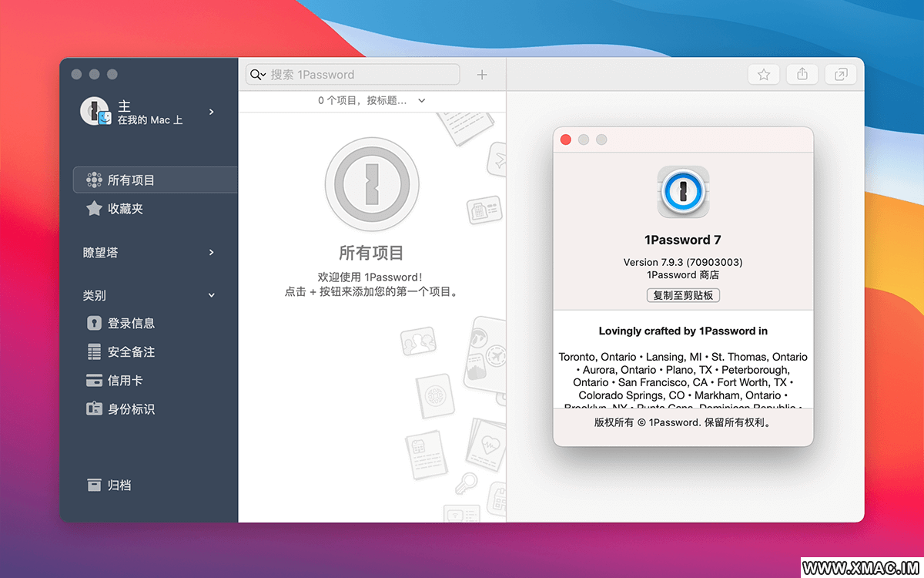Collapse the Categories section chevron
This screenshot has height=578, width=924.
(212, 295)
